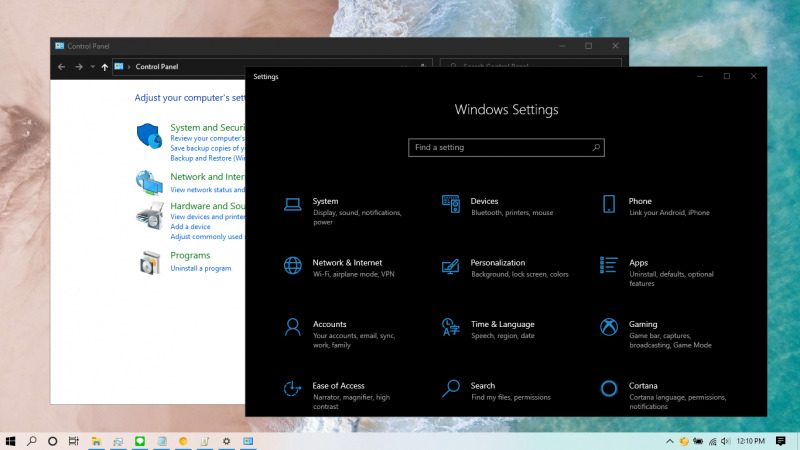Open Task View on the taskbar
The width and height of the screenshot is (800, 450).
pos(73,441)
